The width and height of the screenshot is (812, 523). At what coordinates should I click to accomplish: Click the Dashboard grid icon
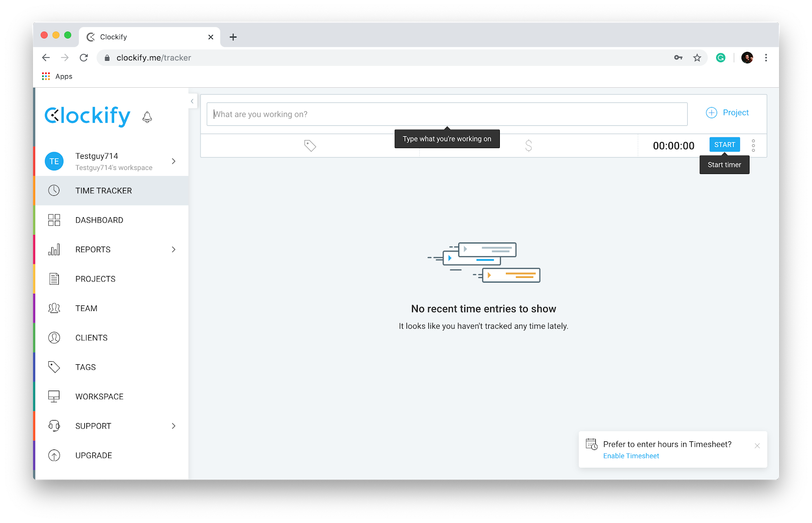(54, 220)
